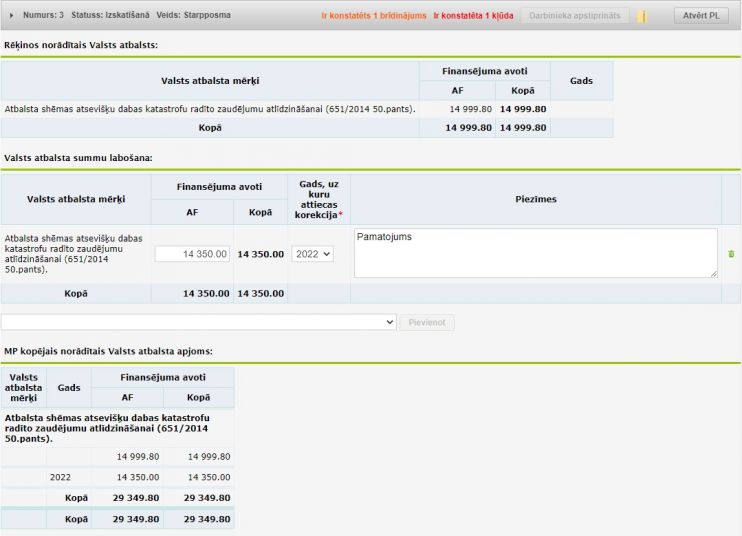This screenshot has height=536, width=742.
Task: Click the Valsts atbalsta mērķi header in correction table
Action: pos(76,199)
